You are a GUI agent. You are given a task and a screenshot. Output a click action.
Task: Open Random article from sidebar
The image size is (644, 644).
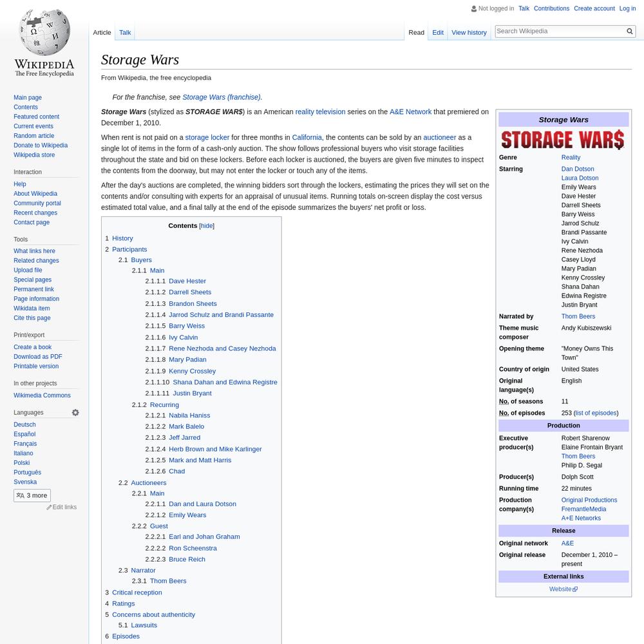[x=33, y=135]
